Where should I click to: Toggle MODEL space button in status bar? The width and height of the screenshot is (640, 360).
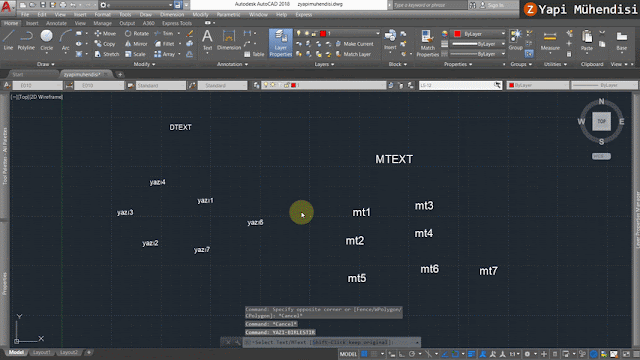pyautogui.click(x=348, y=354)
